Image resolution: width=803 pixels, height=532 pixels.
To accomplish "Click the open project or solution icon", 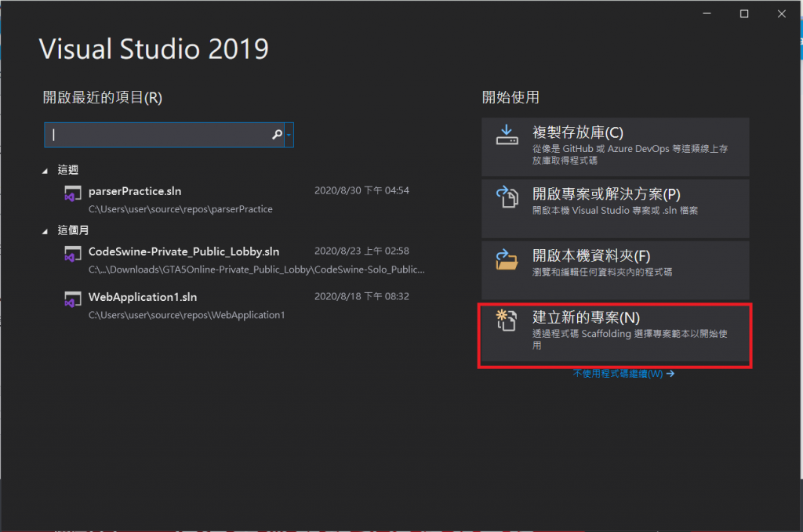I will point(507,197).
